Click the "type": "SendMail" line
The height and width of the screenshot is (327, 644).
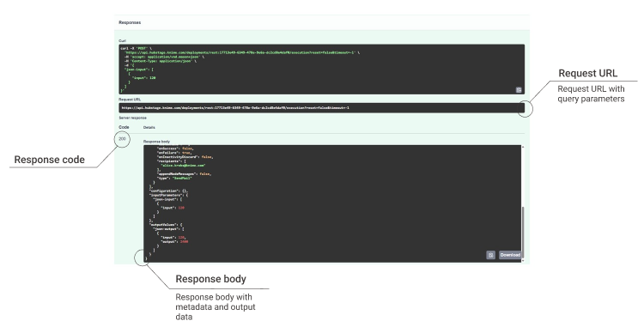pyautogui.click(x=174, y=179)
